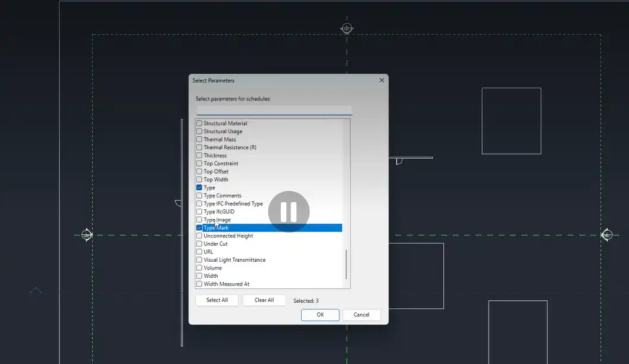Check the Structural Usage checkbox
The height and width of the screenshot is (364, 629).
[x=199, y=131]
